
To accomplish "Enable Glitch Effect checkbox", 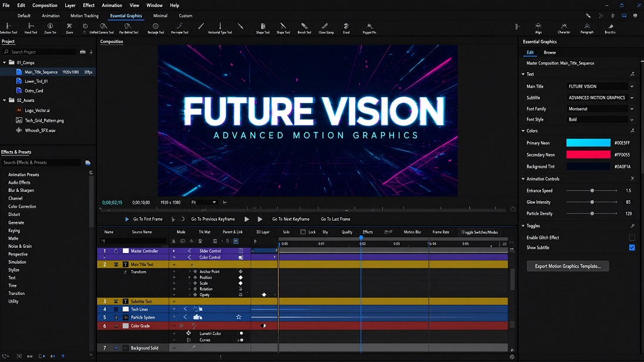I will (632, 237).
